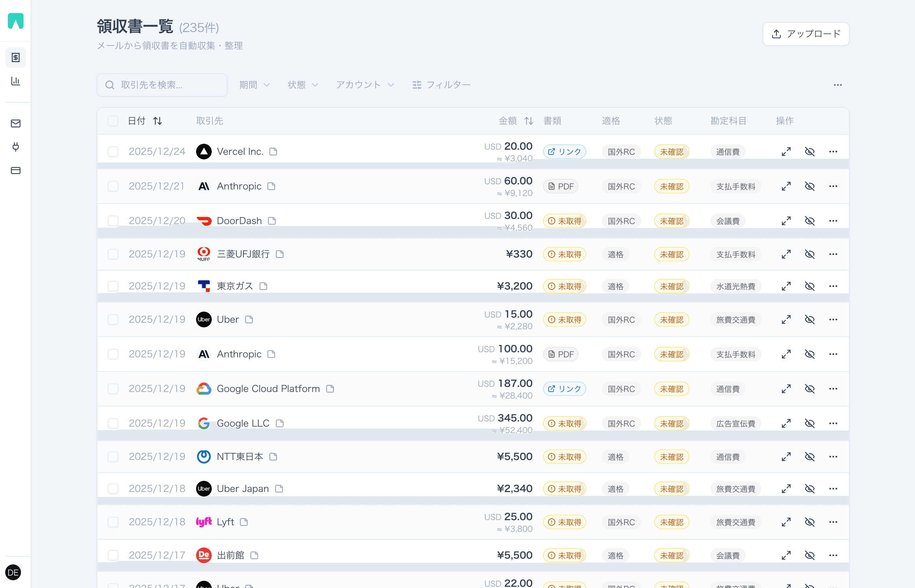Sort by the 日付 column header
915x588 pixels.
point(145,121)
